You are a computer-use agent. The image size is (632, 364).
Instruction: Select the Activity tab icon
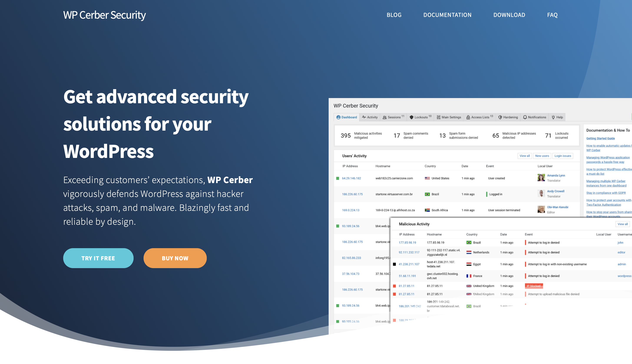(x=363, y=117)
